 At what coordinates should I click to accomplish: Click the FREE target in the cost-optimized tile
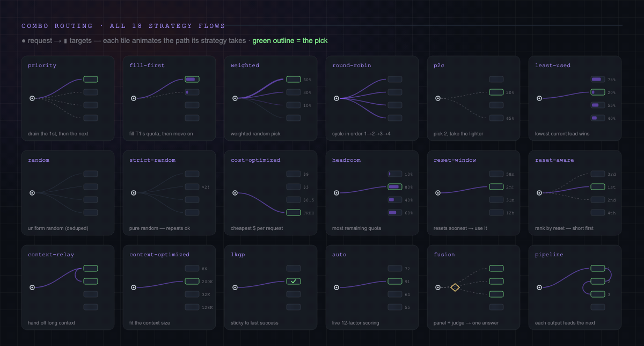click(294, 212)
